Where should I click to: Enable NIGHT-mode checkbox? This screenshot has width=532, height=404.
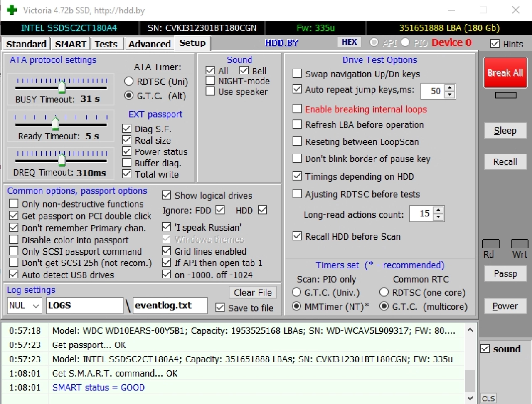point(210,81)
